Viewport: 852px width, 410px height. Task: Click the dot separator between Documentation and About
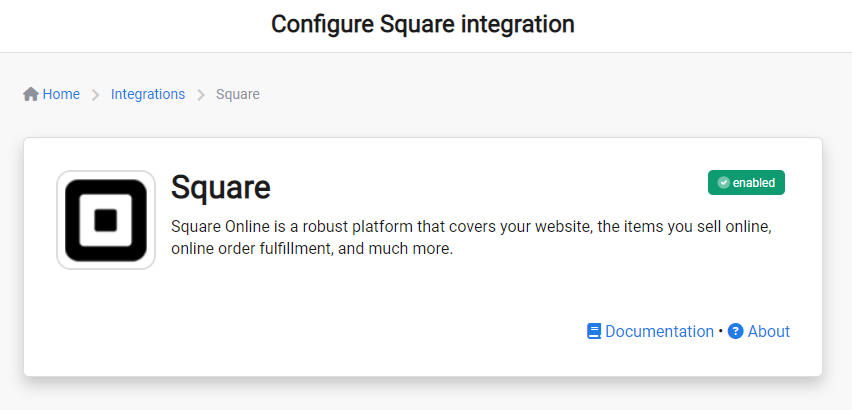(x=720, y=332)
